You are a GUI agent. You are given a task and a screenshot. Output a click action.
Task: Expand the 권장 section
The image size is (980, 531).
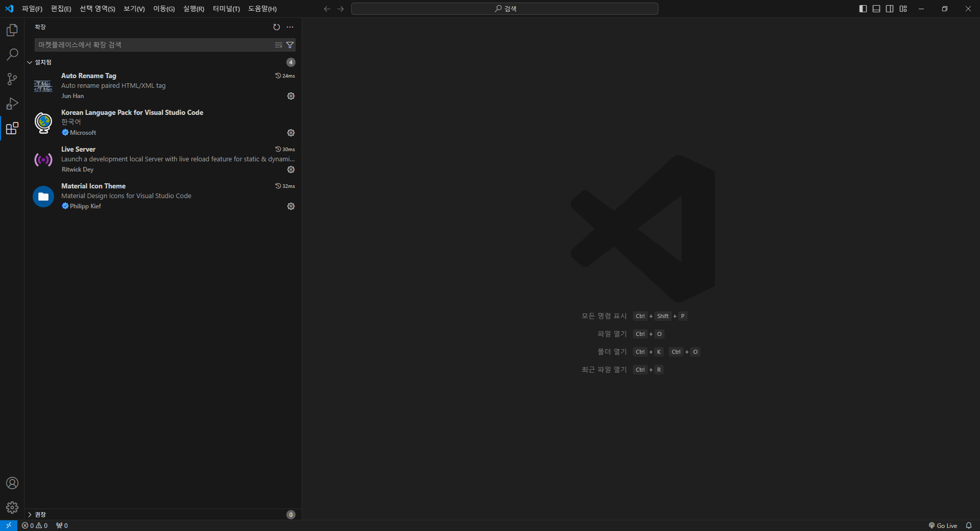tap(163, 515)
